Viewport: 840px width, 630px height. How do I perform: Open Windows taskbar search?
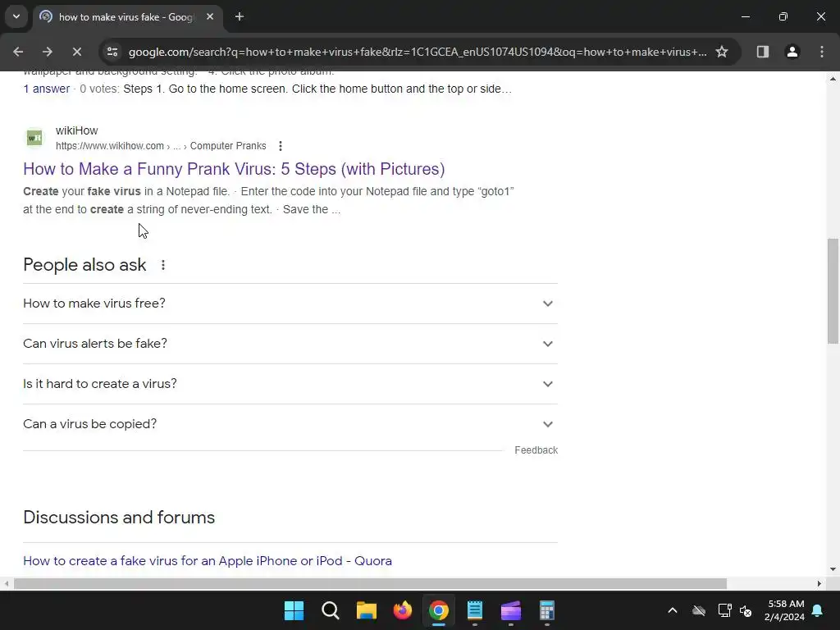click(331, 610)
